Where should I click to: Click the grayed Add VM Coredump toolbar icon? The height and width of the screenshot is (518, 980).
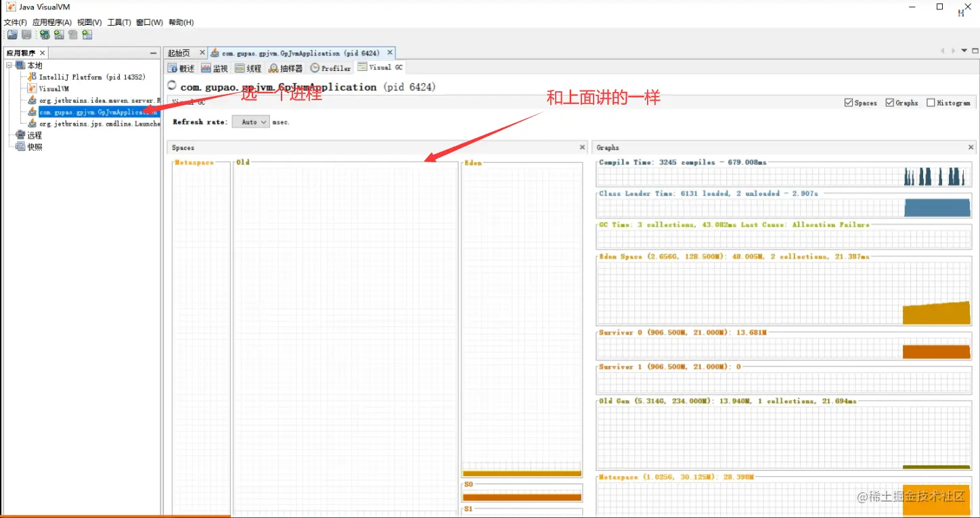pos(72,34)
